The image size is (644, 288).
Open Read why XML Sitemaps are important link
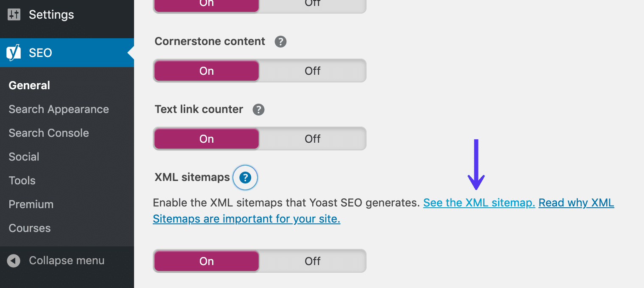click(576, 203)
